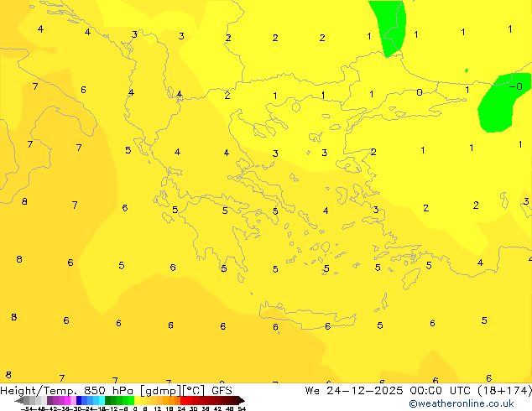Select the gray arrow end of color legend

[18, 400]
